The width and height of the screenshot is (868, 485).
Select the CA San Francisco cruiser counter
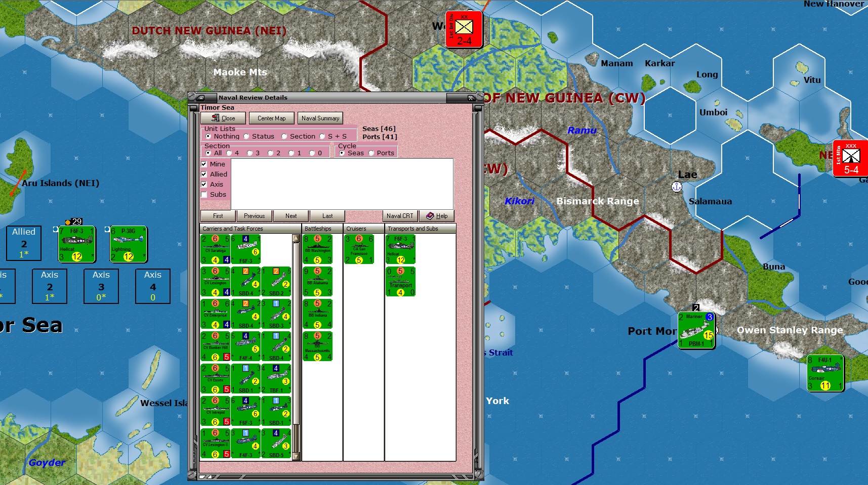[x=359, y=249]
